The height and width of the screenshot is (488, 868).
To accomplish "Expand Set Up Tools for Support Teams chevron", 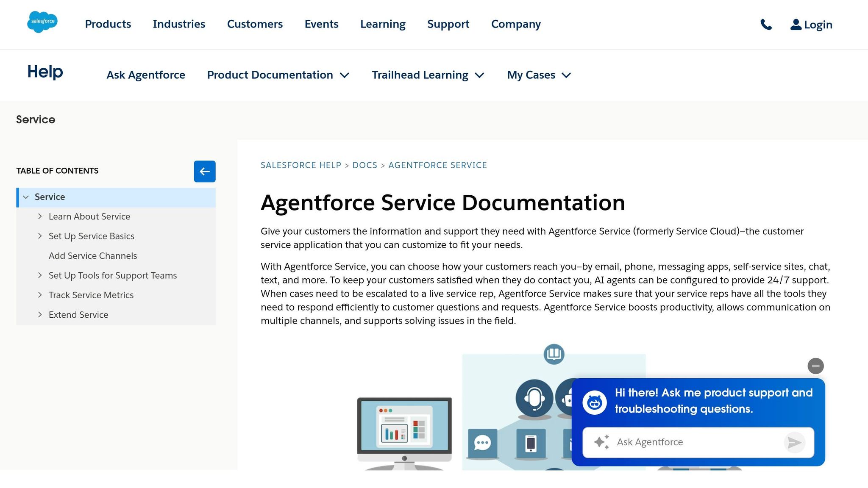I will coord(40,275).
